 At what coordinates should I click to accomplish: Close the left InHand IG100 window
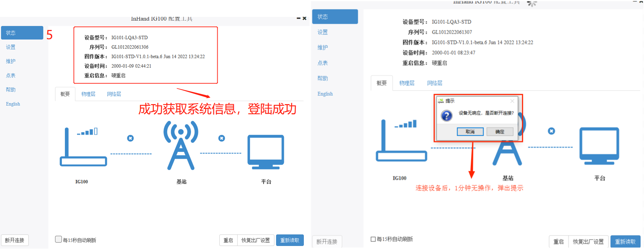[x=305, y=18]
